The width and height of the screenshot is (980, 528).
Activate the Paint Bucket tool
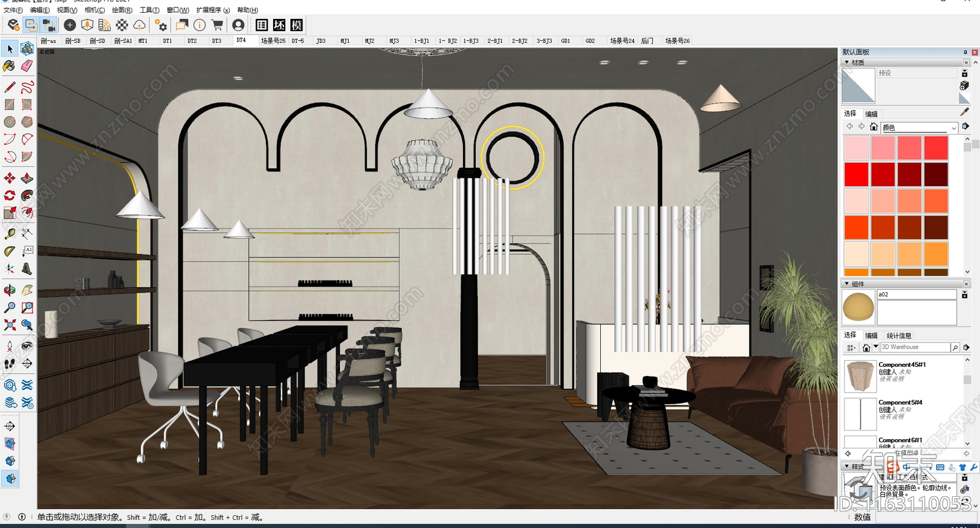pos(10,66)
